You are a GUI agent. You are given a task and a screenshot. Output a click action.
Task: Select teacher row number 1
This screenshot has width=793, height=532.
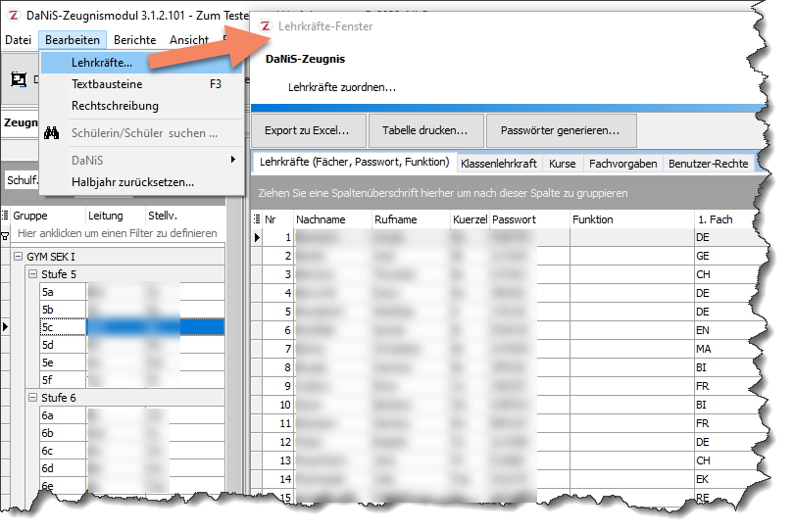tap(278, 237)
